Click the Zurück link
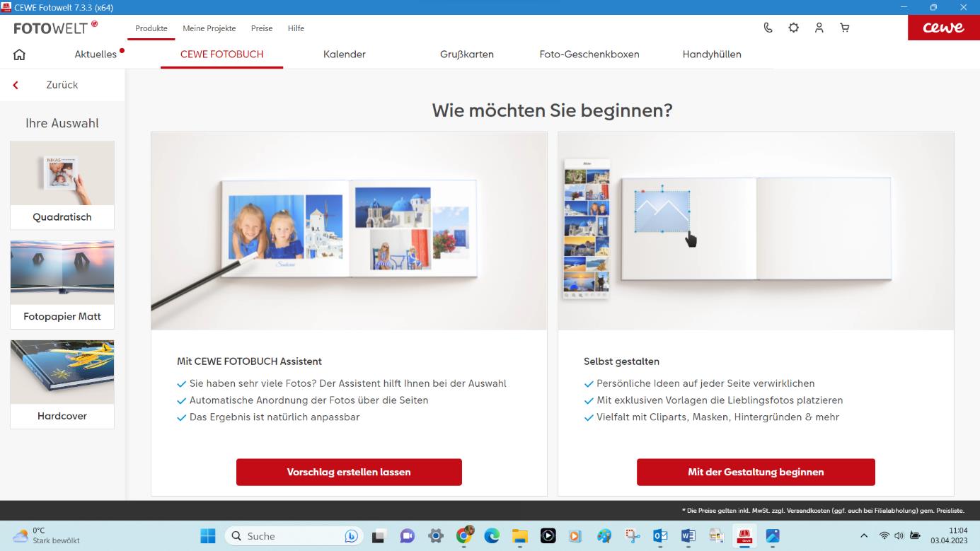The image size is (980, 551). tap(62, 85)
